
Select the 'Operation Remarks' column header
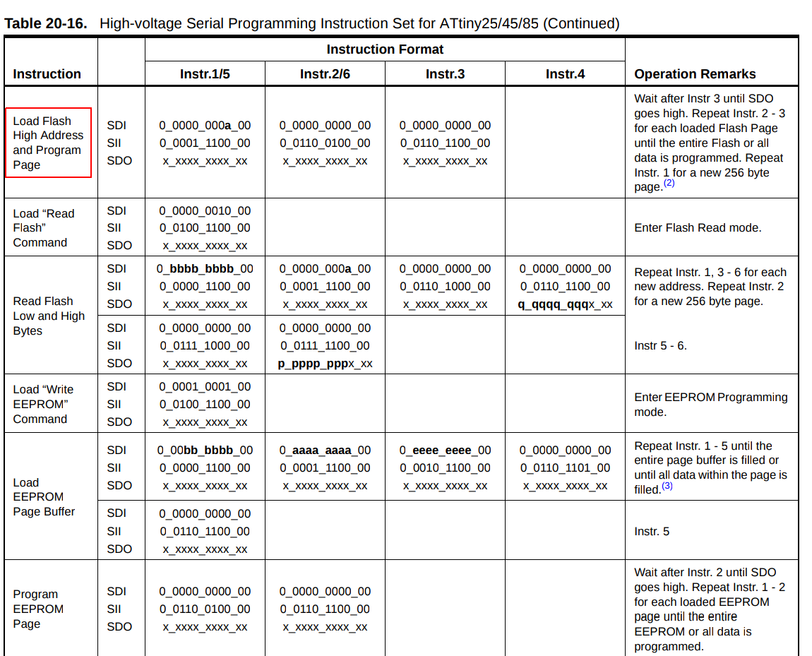695,74
